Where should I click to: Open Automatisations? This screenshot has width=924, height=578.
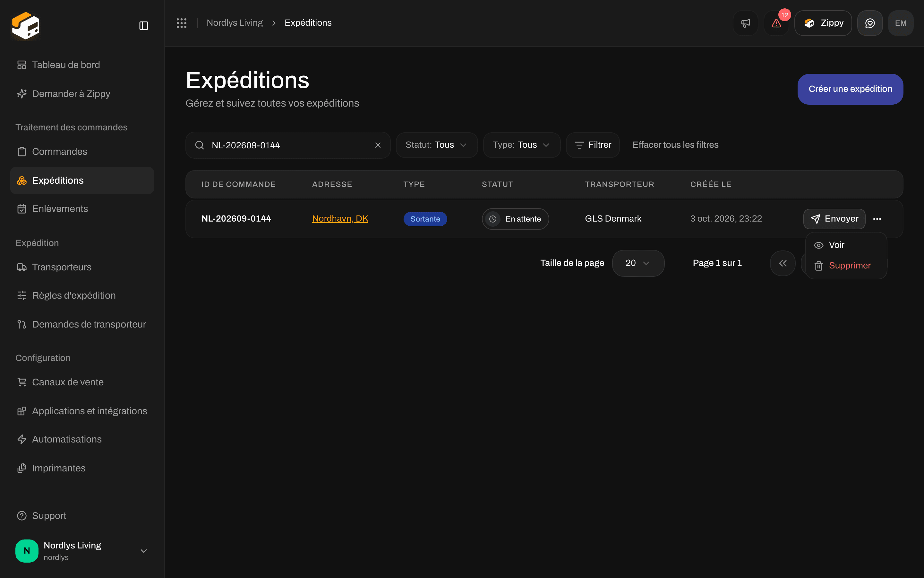(82, 439)
